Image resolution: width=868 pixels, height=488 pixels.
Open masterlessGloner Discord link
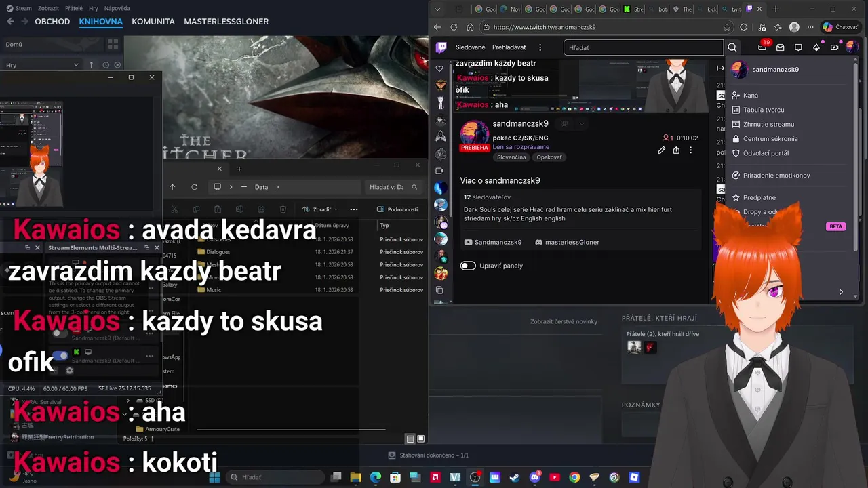567,242
